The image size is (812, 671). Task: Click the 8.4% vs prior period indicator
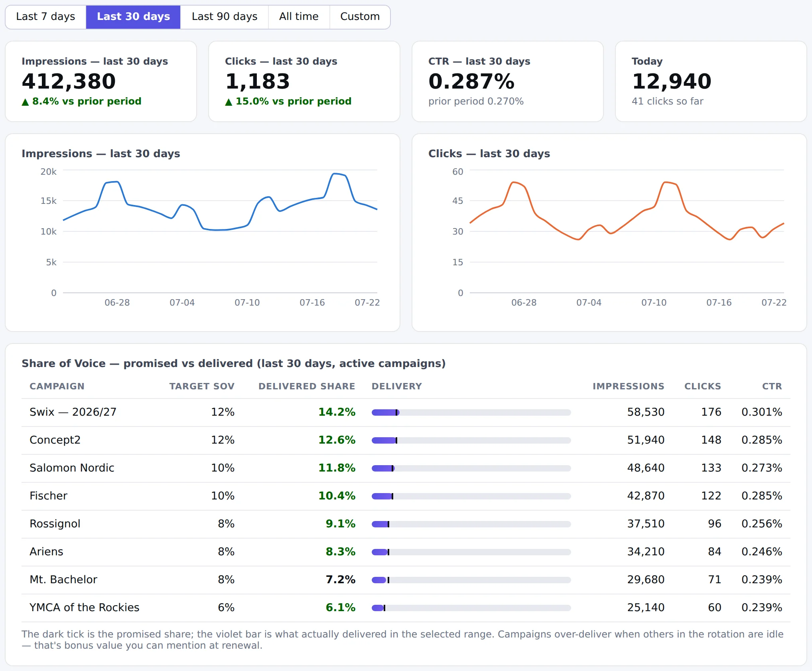(81, 101)
